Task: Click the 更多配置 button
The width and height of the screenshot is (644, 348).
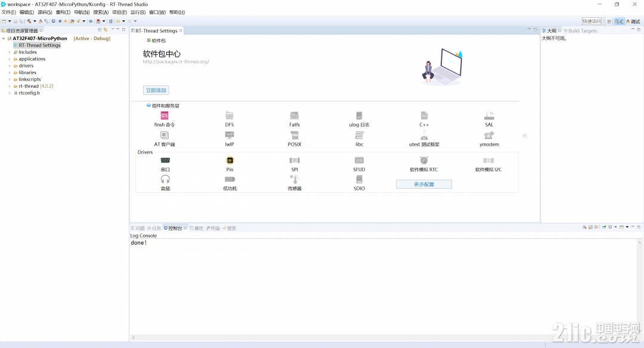Action: pyautogui.click(x=424, y=184)
